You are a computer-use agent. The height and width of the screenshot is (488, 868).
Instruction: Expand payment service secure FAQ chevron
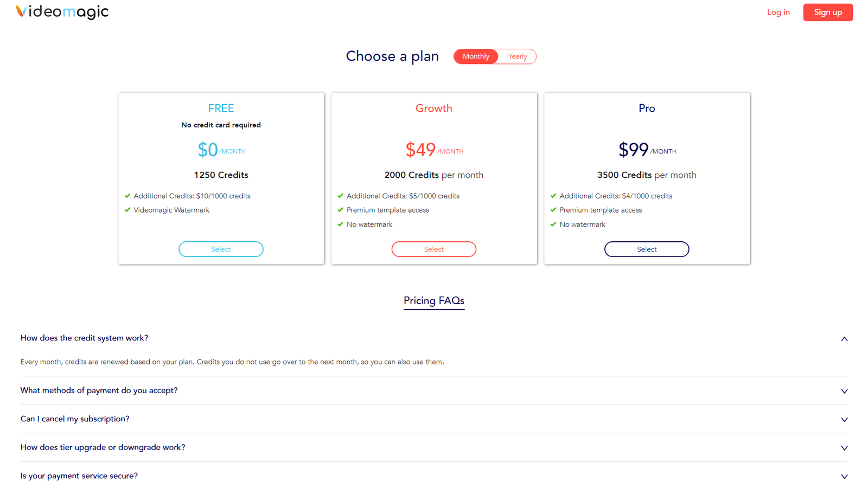point(844,477)
